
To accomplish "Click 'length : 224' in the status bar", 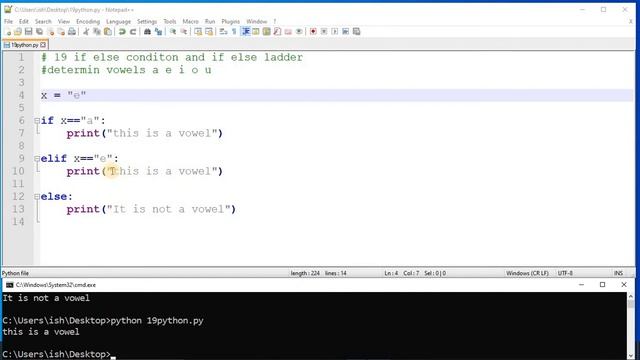I will coord(305,273).
